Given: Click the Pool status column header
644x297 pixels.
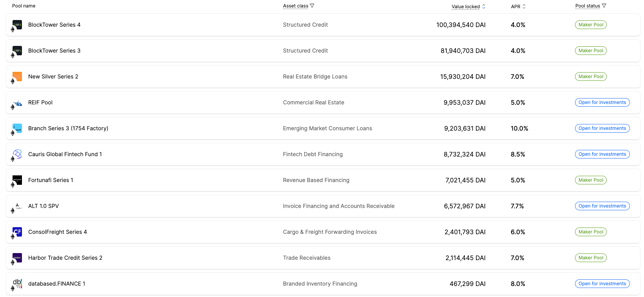Looking at the screenshot, I should (588, 6).
